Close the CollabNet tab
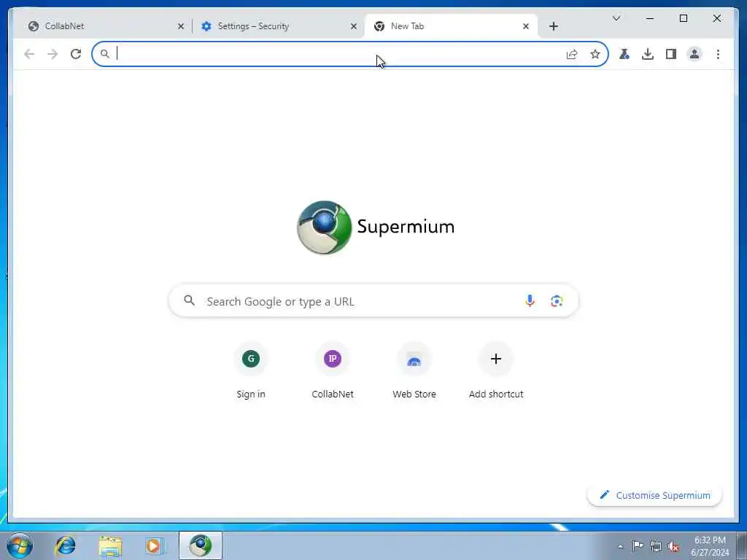The height and width of the screenshot is (560, 747). coord(181,26)
